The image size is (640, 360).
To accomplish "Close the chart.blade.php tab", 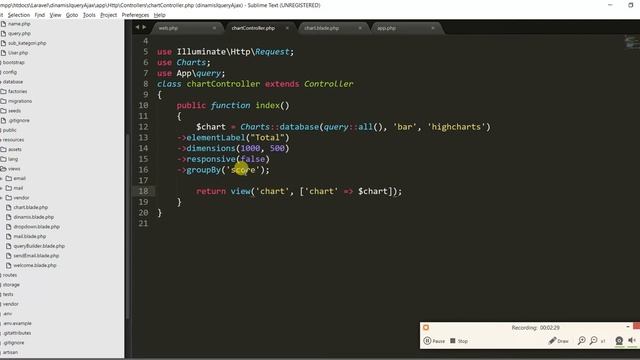I will point(360,28).
